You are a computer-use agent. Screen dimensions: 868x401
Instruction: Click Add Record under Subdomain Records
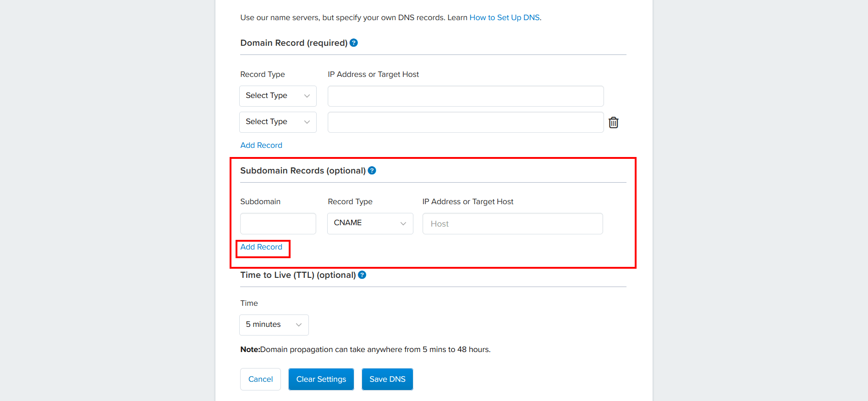(261, 247)
